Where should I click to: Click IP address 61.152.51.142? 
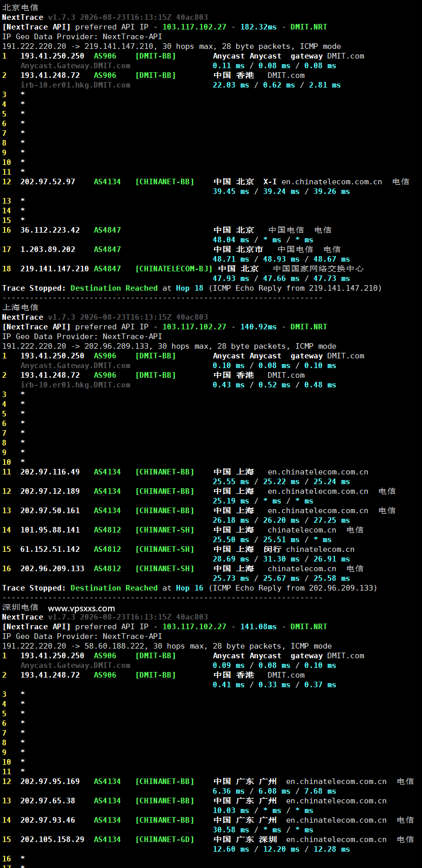pos(50,549)
